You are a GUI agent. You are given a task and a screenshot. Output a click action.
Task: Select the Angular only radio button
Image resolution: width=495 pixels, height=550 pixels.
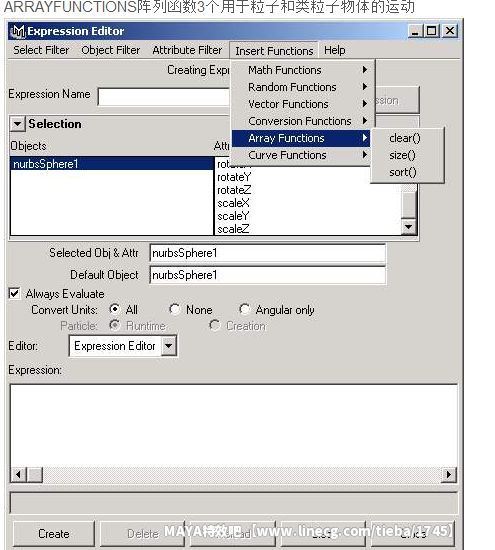(245, 309)
